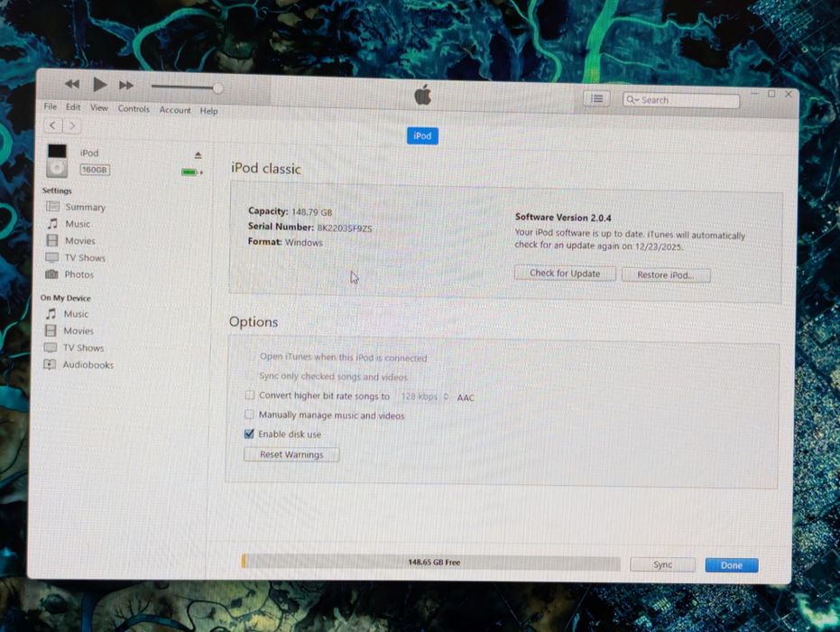Open the Controls menu

pyautogui.click(x=134, y=109)
